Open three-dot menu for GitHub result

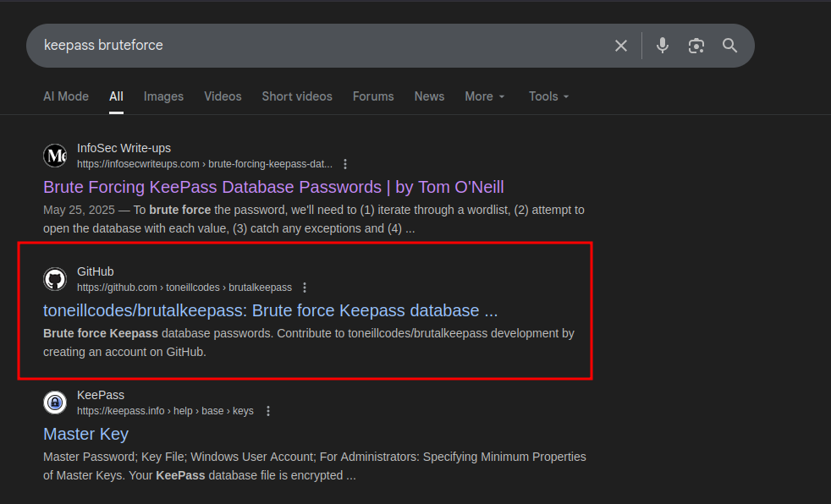305,288
